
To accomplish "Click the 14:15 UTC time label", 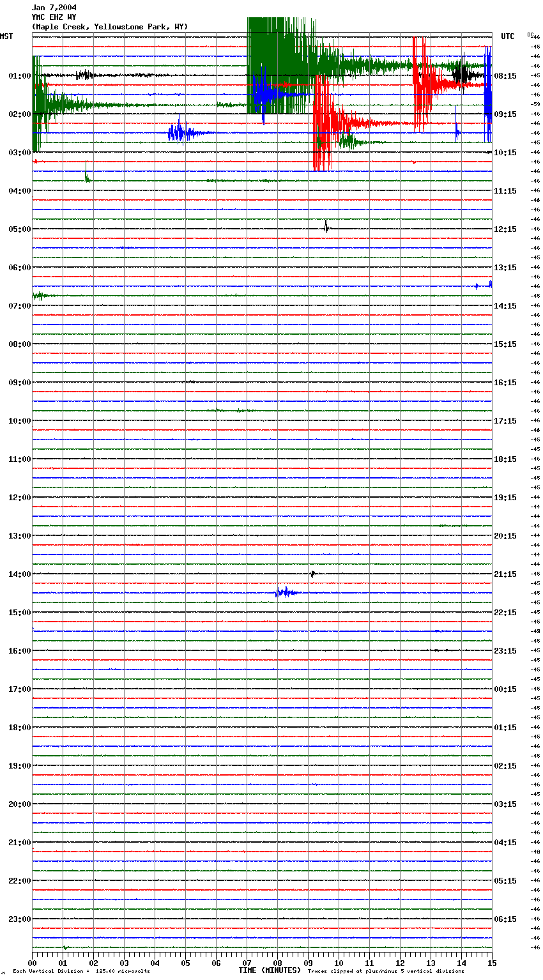I will coord(505,306).
